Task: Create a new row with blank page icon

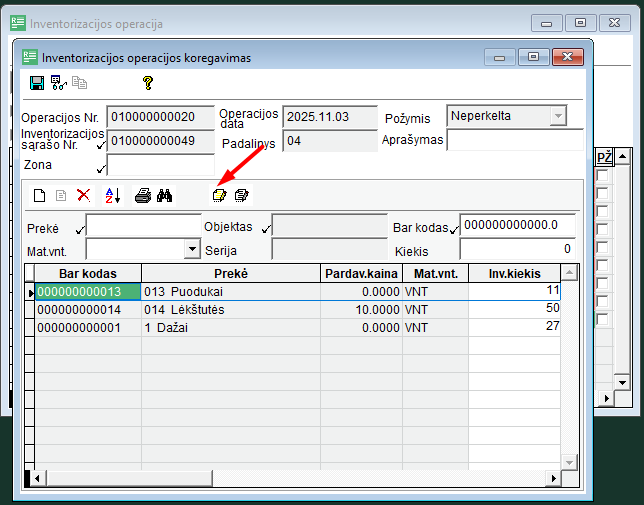Action: click(40, 196)
